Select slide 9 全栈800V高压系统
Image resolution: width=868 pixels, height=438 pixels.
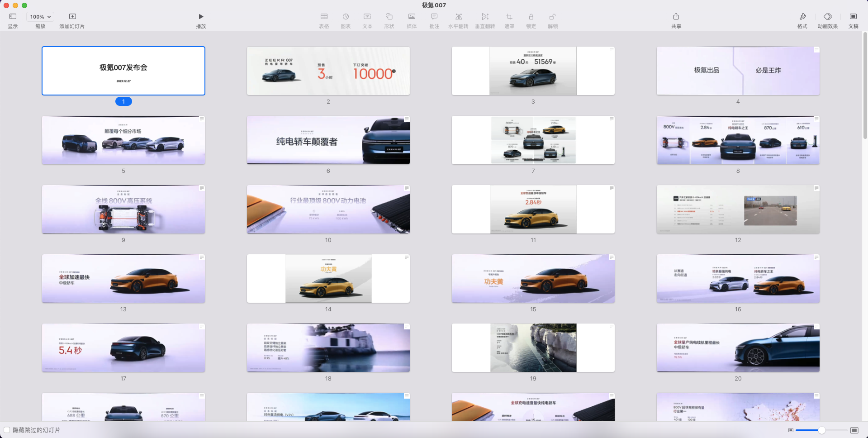pos(123,209)
